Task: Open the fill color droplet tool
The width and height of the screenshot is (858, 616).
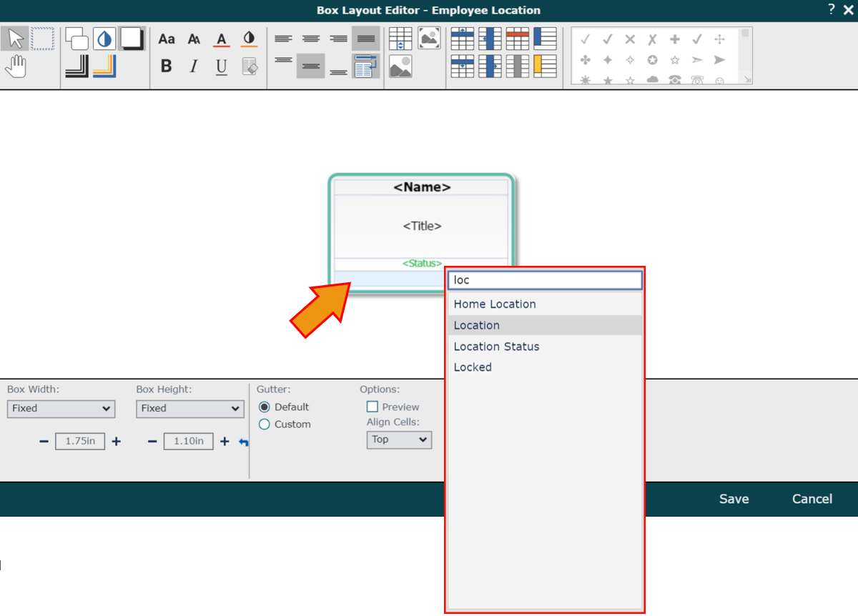Action: click(104, 39)
